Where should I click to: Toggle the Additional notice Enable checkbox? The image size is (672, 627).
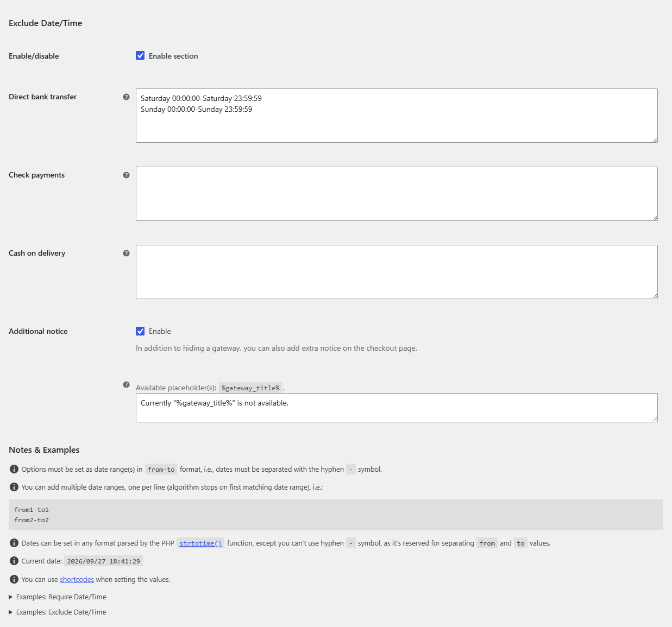click(x=140, y=331)
